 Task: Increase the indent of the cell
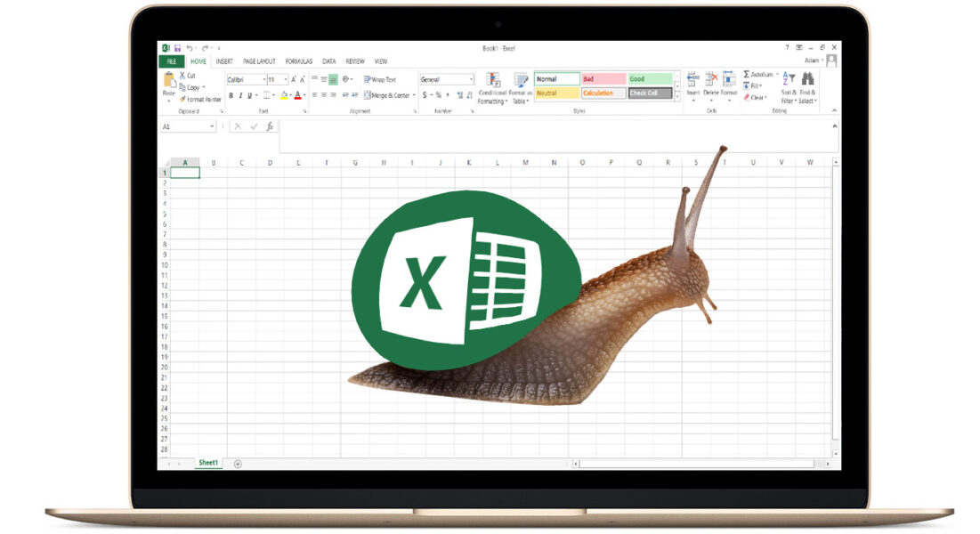[355, 95]
